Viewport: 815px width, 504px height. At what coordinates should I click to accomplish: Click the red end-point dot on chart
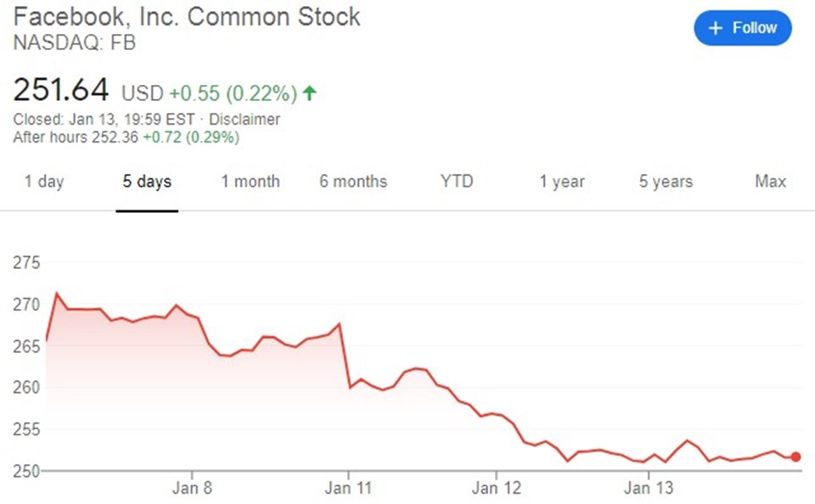point(795,456)
